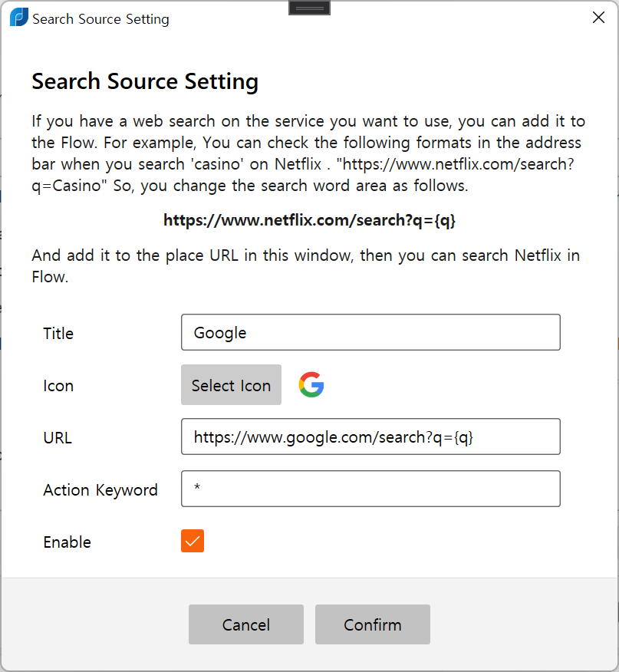Image resolution: width=619 pixels, height=672 pixels.
Task: Click the window drag handle at top center
Action: pos(310,8)
